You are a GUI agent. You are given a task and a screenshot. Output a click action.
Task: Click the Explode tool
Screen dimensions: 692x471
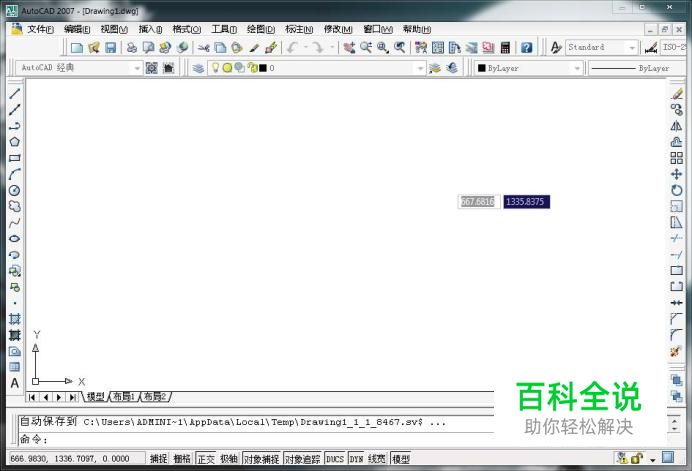point(676,351)
